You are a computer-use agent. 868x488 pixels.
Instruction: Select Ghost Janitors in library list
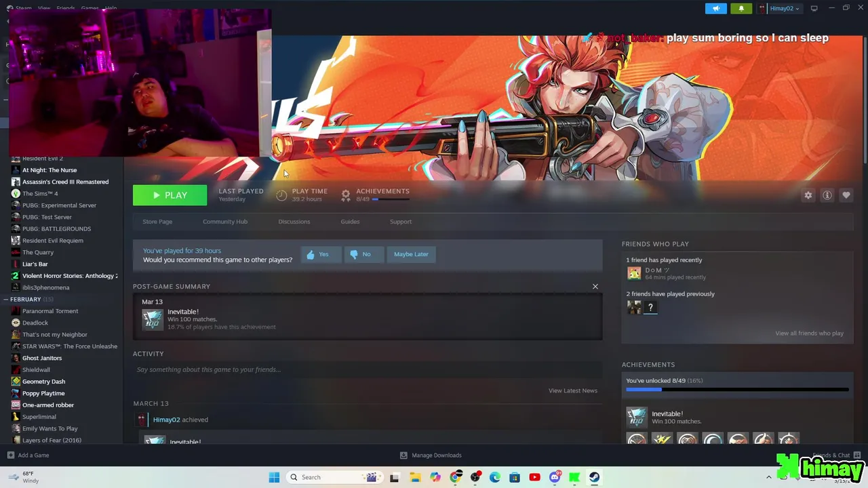pyautogui.click(x=42, y=358)
